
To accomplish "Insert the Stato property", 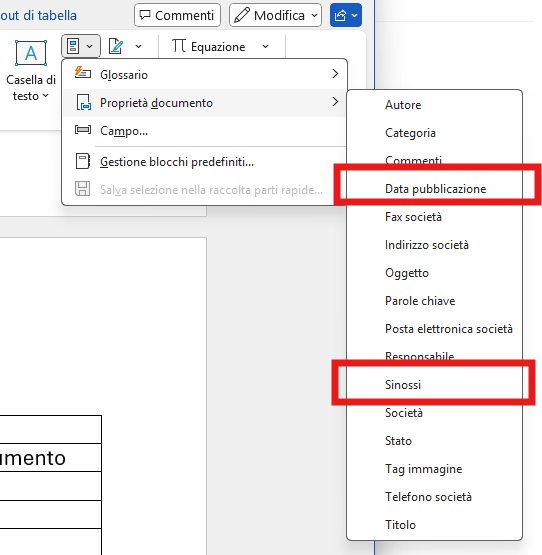I will click(x=434, y=440).
